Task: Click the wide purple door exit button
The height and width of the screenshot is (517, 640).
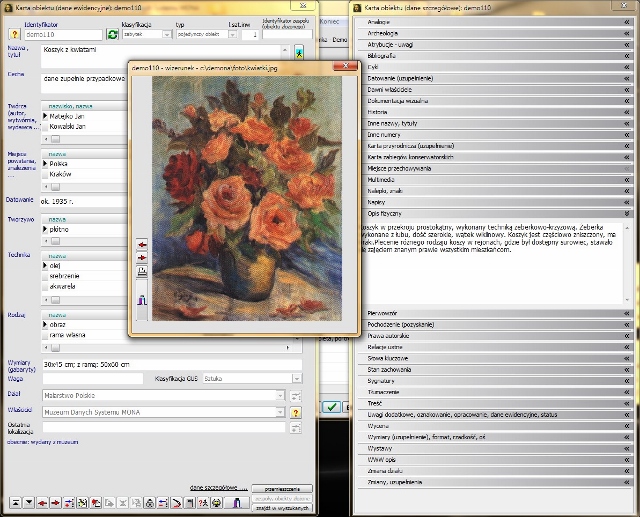Action: [237, 503]
